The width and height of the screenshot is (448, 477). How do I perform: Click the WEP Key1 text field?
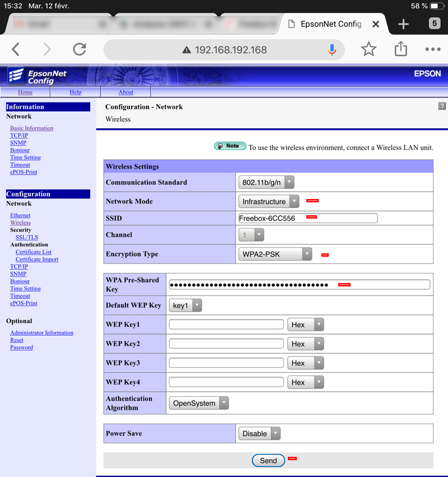[x=226, y=325]
